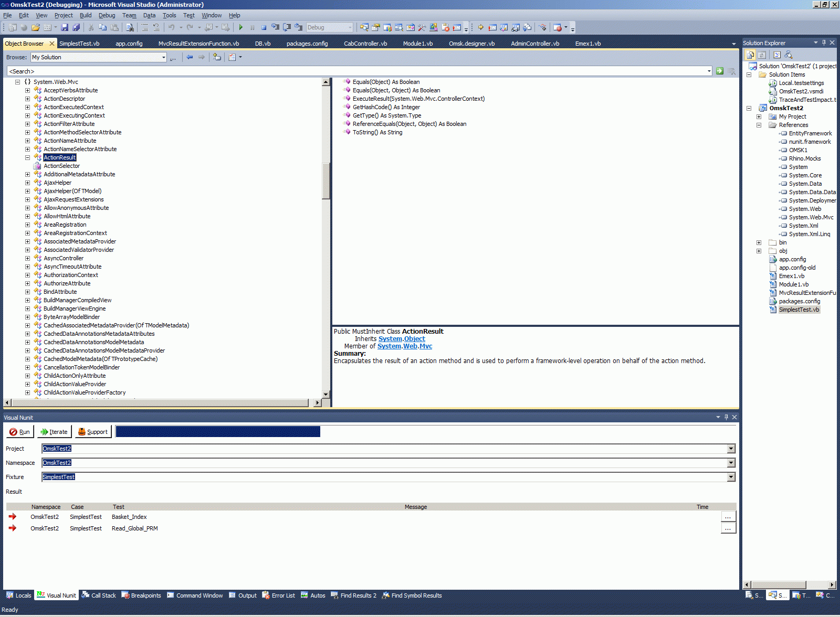This screenshot has height=617, width=840.
Task: Click the Support button in Visual Nunit
Action: [93, 432]
